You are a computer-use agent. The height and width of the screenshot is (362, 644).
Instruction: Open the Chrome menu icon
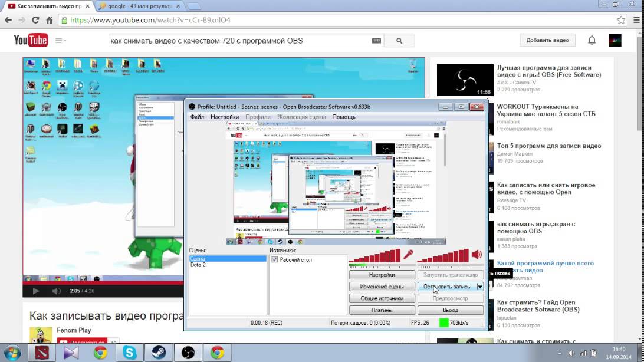click(x=636, y=20)
